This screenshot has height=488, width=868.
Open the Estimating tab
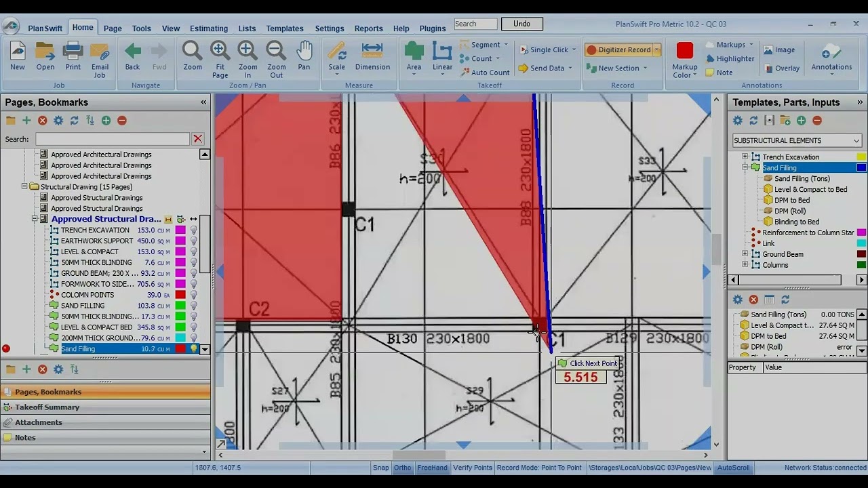(208, 28)
